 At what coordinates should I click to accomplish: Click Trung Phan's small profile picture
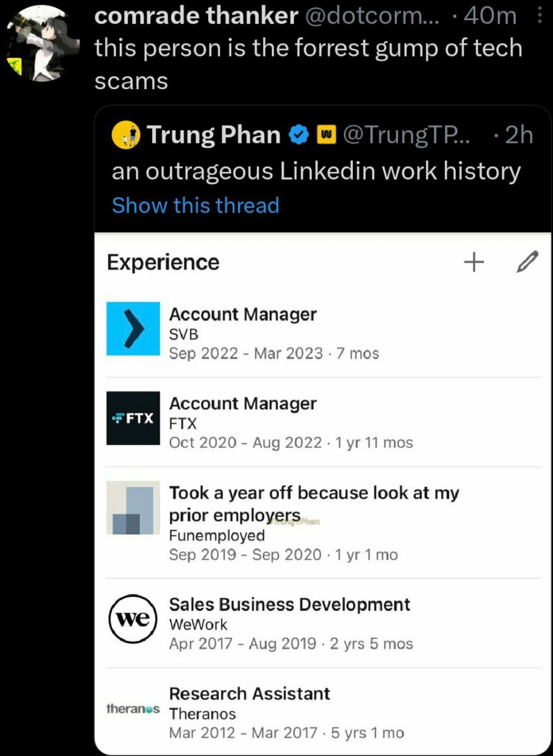(126, 136)
